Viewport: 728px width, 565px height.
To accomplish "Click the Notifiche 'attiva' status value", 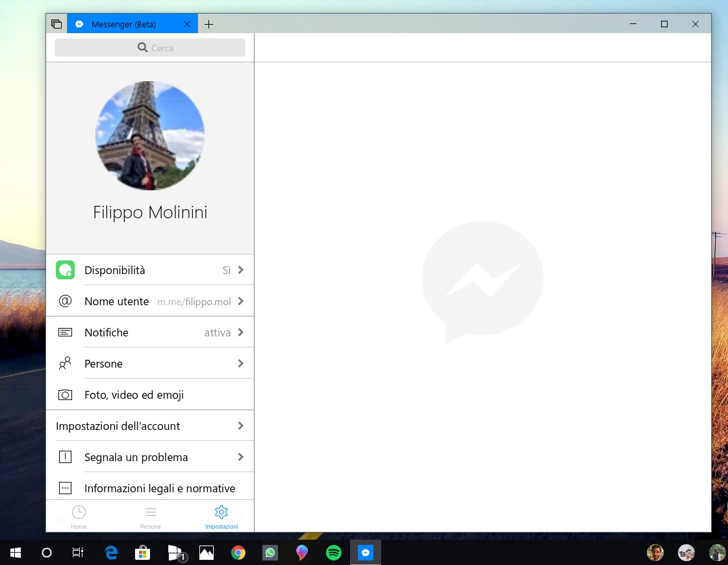I will tap(218, 333).
